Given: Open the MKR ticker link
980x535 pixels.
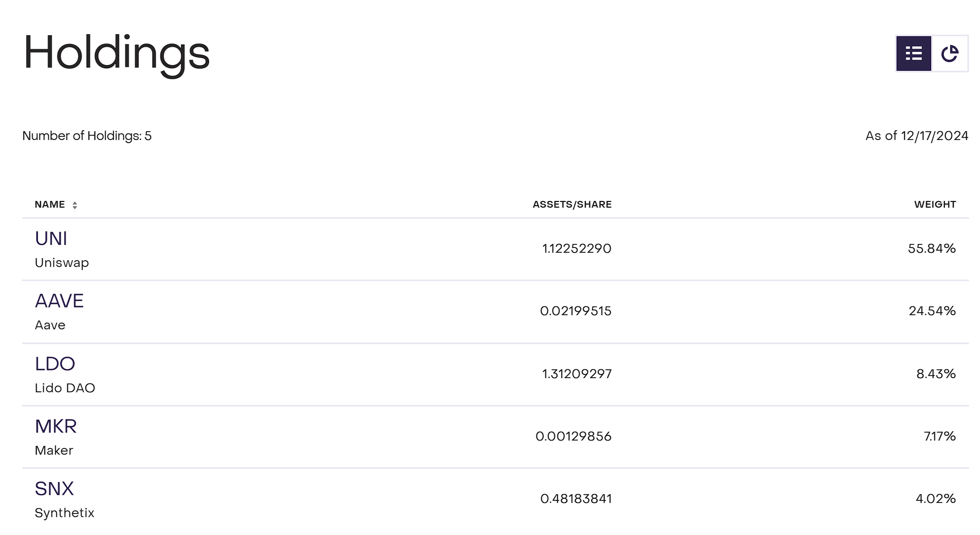Looking at the screenshot, I should [56, 426].
